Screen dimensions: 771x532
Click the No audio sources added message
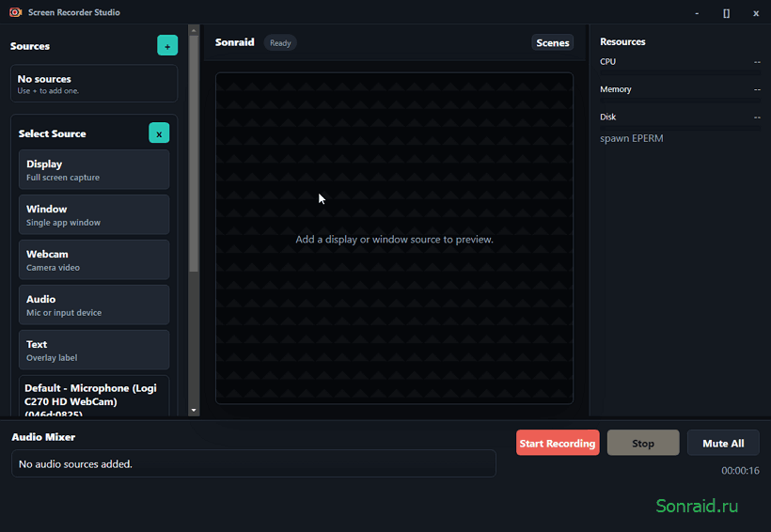tap(75, 464)
